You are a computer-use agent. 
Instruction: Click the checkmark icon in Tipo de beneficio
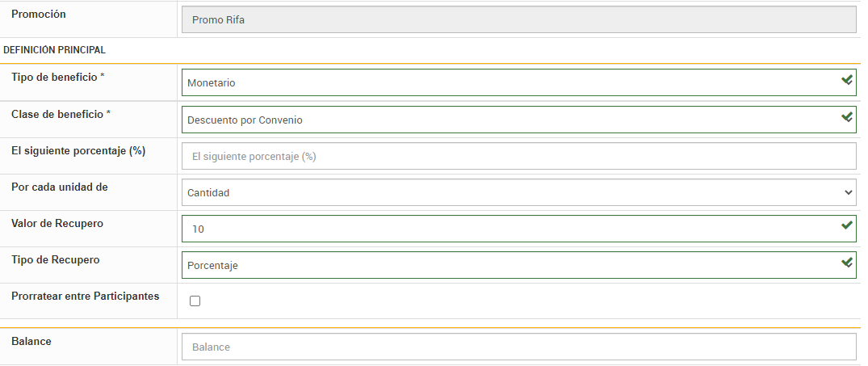tap(847, 81)
